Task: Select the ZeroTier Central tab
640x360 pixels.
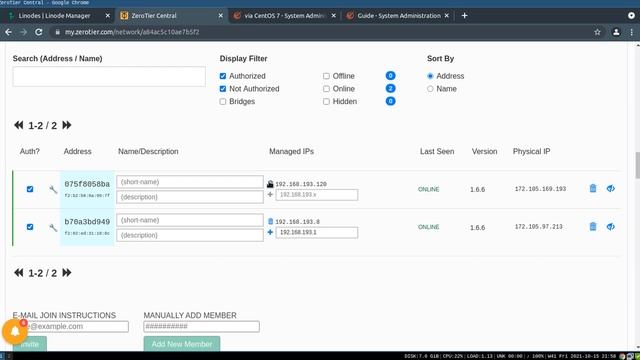Action: click(x=154, y=16)
